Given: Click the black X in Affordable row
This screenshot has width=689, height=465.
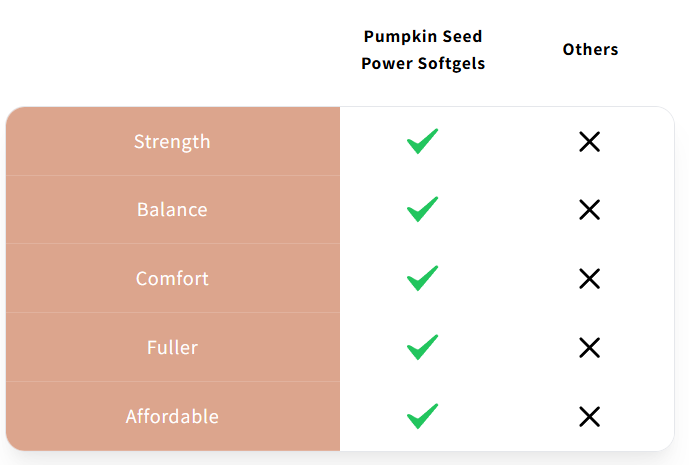Looking at the screenshot, I should (589, 417).
